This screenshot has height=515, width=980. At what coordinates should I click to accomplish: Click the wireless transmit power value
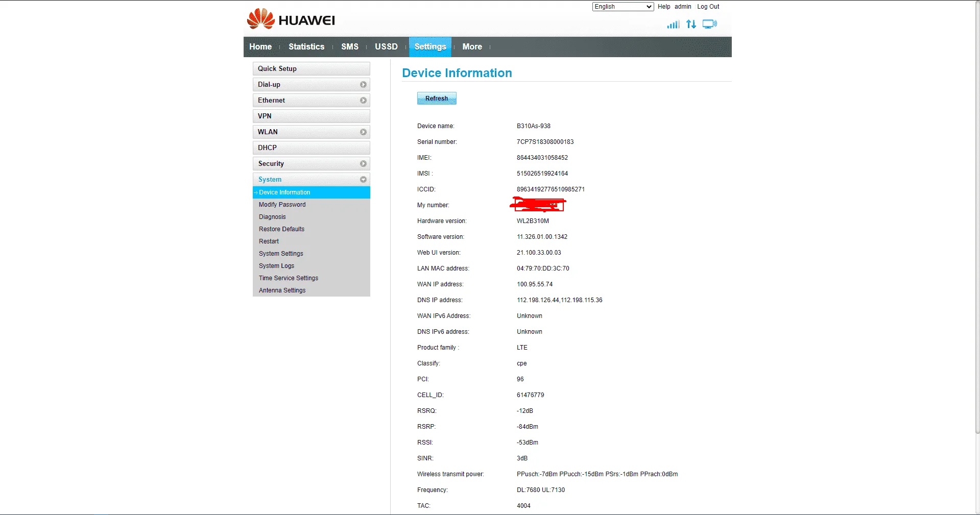click(x=597, y=474)
